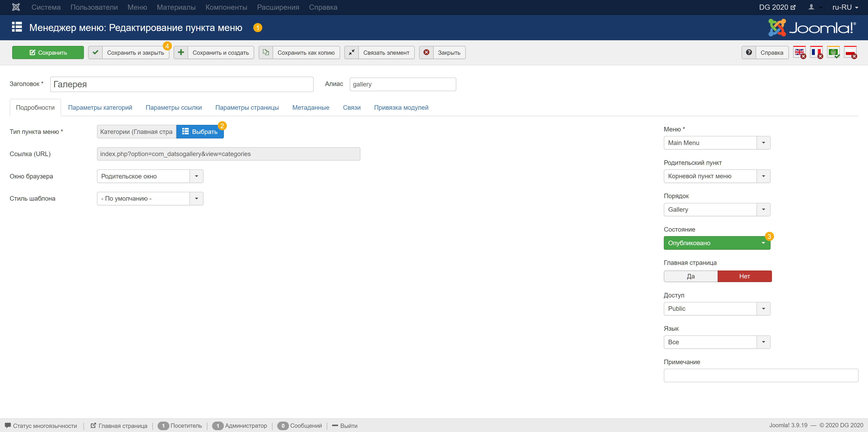This screenshot has width=868, height=432.
Task: Open the Доступ Public dropdown
Action: [x=717, y=309]
